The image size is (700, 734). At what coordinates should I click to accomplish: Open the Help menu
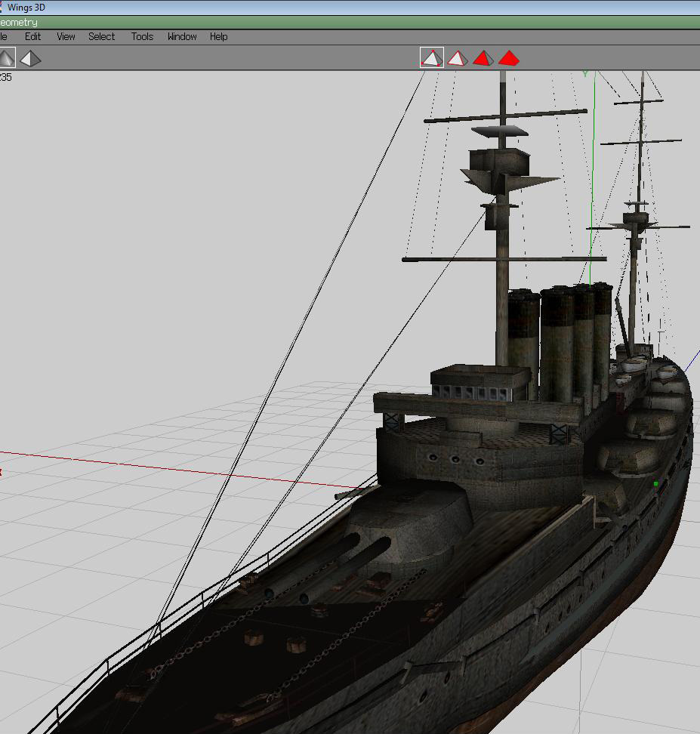(x=219, y=36)
